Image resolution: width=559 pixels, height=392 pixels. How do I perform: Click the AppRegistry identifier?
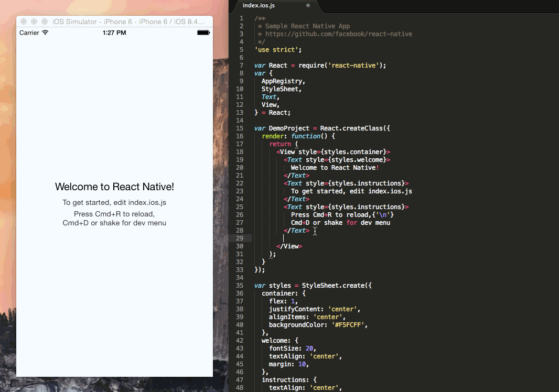point(282,81)
